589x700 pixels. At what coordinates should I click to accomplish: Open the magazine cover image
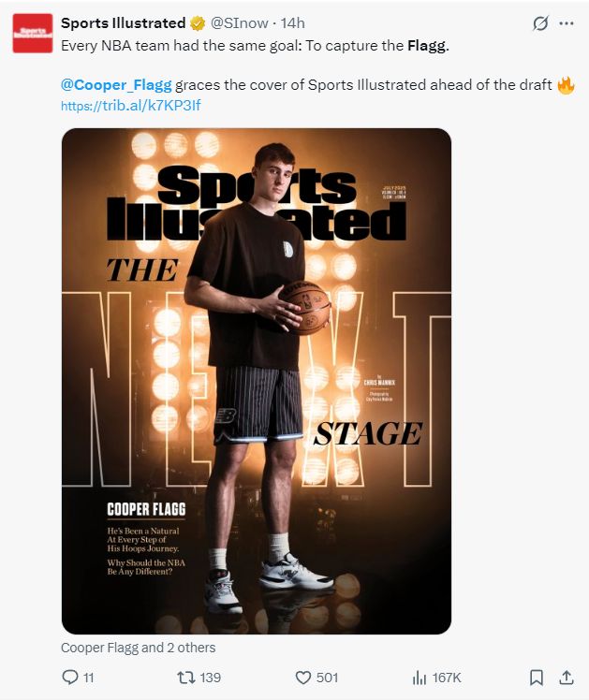257,381
